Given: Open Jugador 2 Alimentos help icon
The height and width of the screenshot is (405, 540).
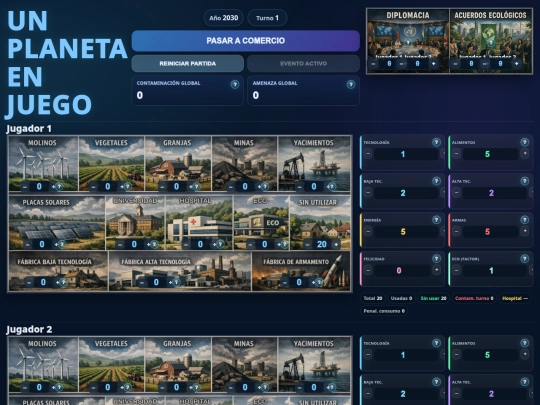Looking at the screenshot, I should coord(525,343).
